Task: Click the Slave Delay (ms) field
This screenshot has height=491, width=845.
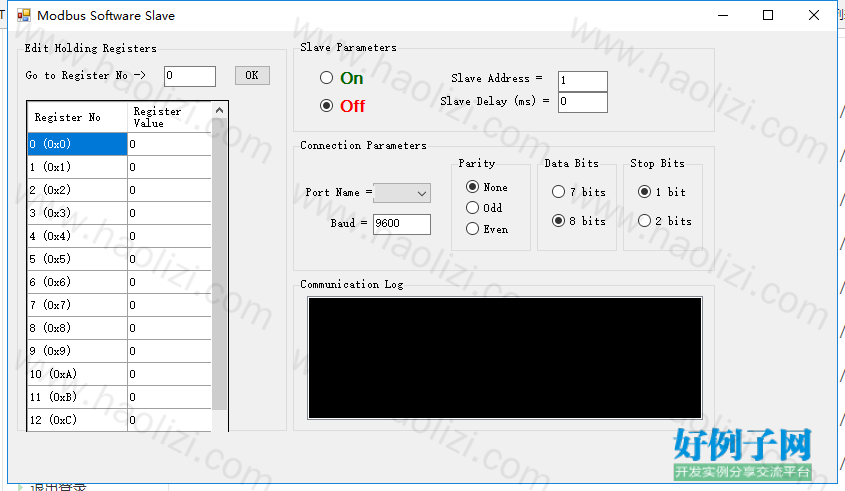Action: pyautogui.click(x=583, y=102)
